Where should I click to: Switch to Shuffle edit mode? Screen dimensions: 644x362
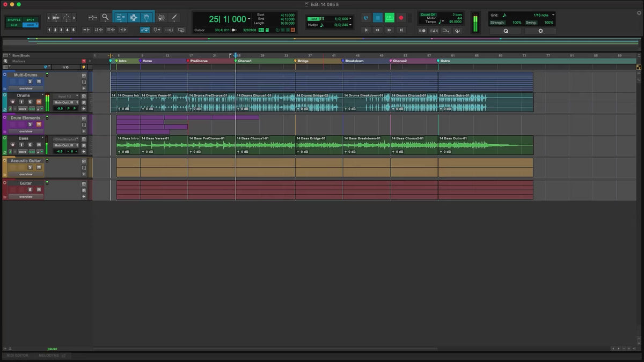[x=14, y=19]
